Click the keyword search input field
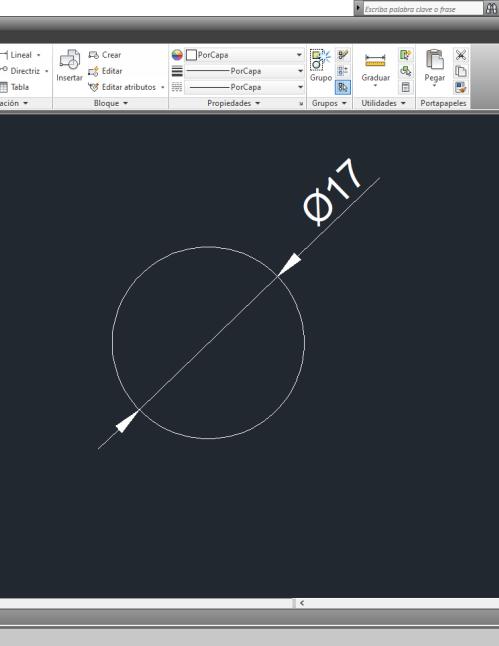This screenshot has height=646, width=499. coord(422,9)
